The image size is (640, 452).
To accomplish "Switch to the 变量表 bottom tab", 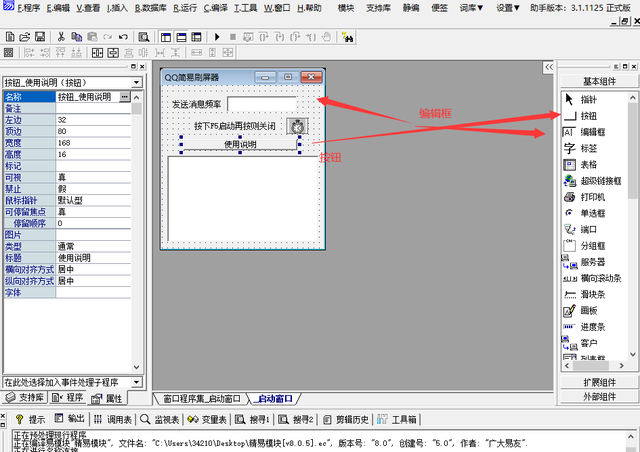I will click(207, 419).
